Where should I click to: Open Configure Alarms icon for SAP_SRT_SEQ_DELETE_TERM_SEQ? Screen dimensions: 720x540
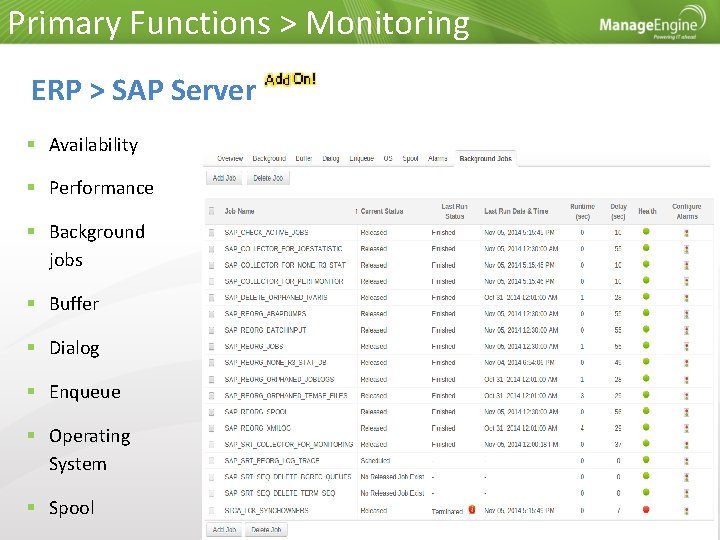click(x=686, y=494)
